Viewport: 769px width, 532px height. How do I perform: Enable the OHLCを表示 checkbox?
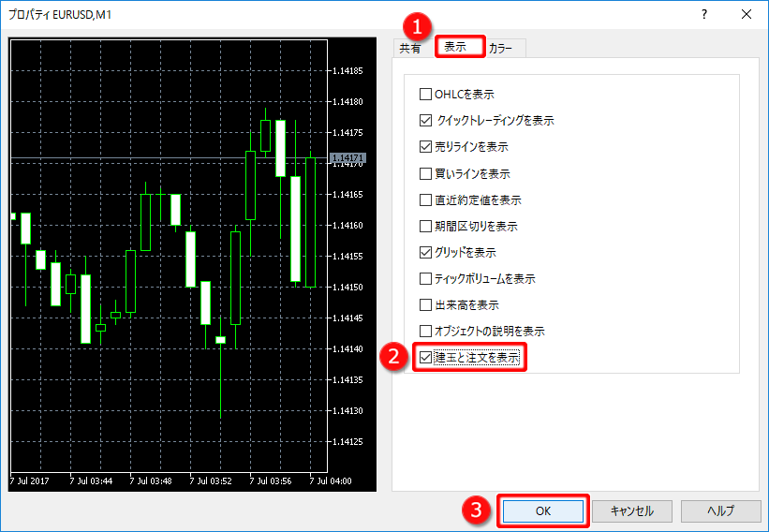click(x=426, y=95)
